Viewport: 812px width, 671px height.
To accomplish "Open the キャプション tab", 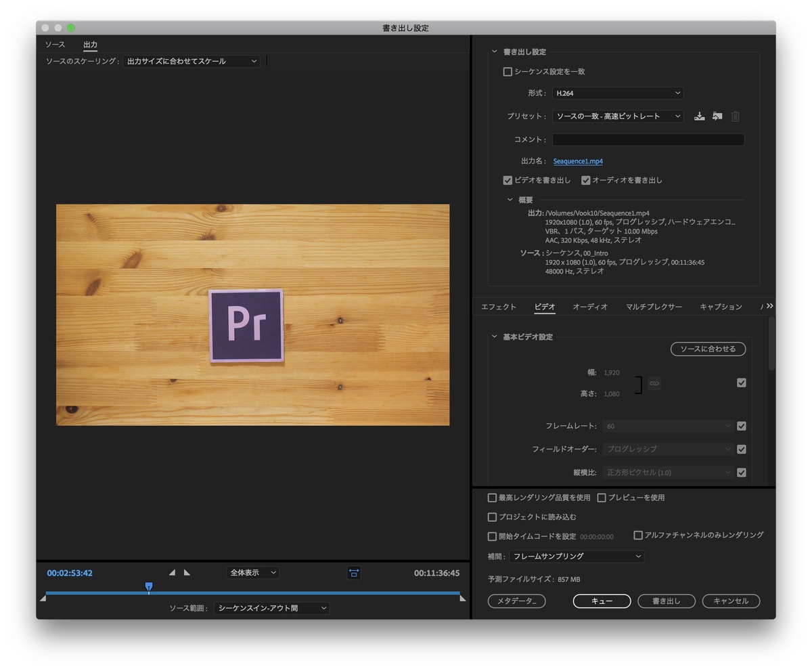I will [721, 307].
